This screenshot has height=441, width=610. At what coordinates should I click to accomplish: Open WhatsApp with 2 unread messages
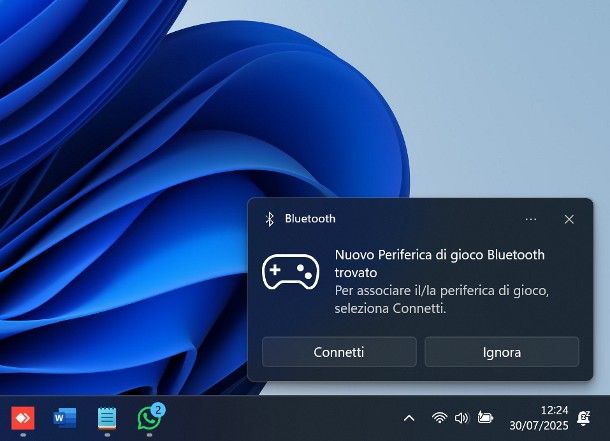150,418
